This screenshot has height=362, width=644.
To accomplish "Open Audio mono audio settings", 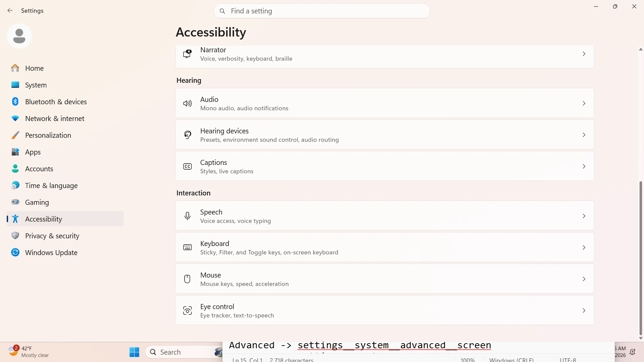I will click(385, 103).
